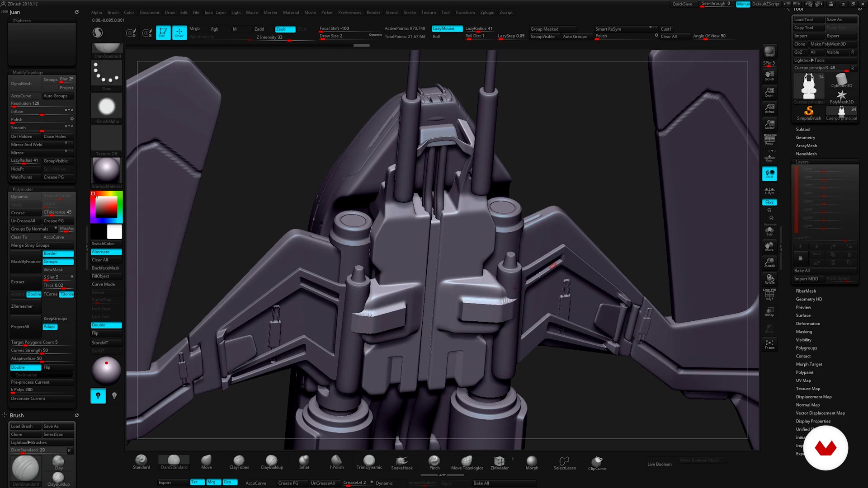Toggle Persp perspective mode
This screenshot has height=488, width=868.
click(769, 140)
